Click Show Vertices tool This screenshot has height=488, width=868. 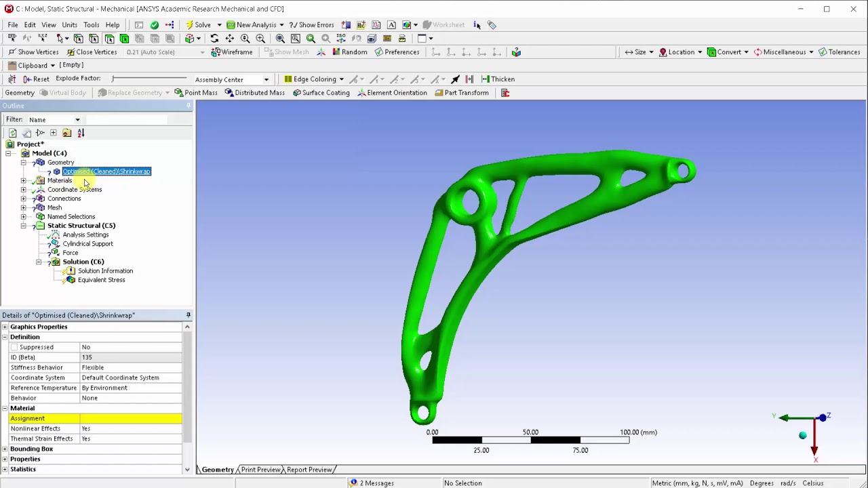point(33,52)
